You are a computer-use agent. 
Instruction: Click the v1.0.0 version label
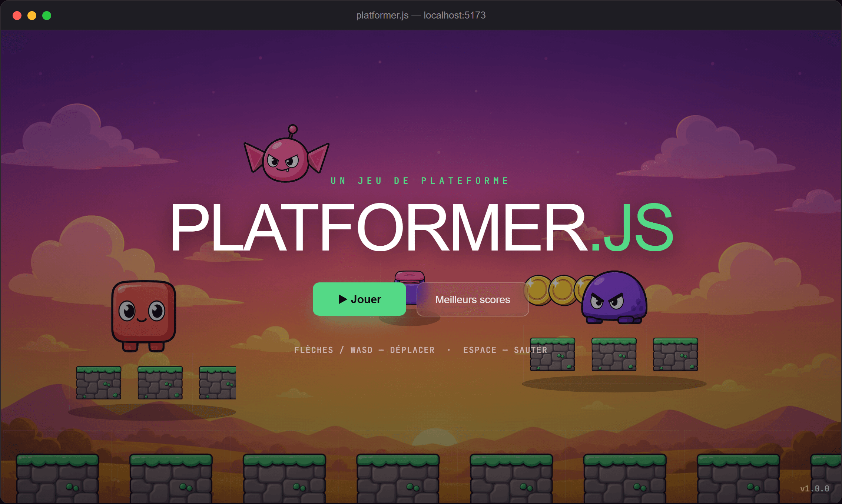tap(815, 488)
